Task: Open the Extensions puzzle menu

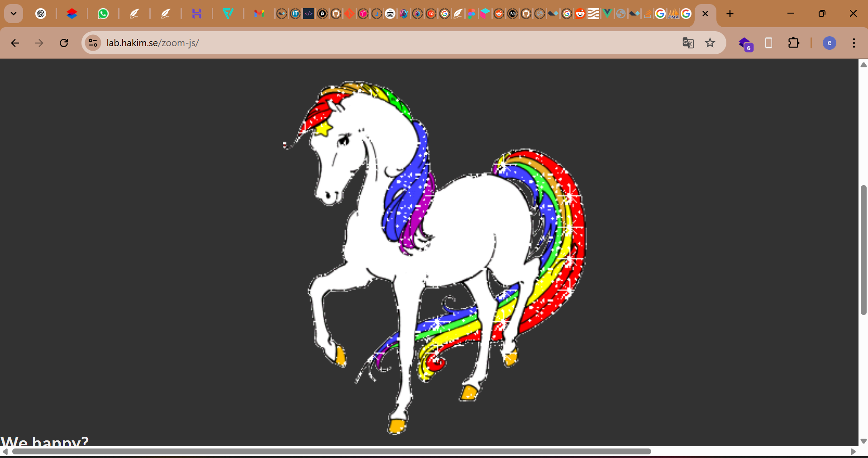Action: 794,43
